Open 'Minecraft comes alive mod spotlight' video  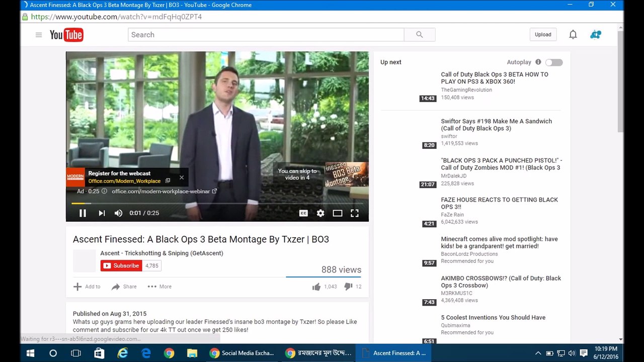pyautogui.click(x=500, y=242)
